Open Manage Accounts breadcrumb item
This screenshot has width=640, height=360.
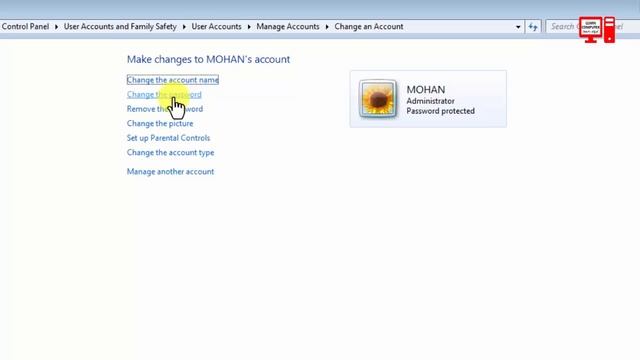(x=288, y=27)
